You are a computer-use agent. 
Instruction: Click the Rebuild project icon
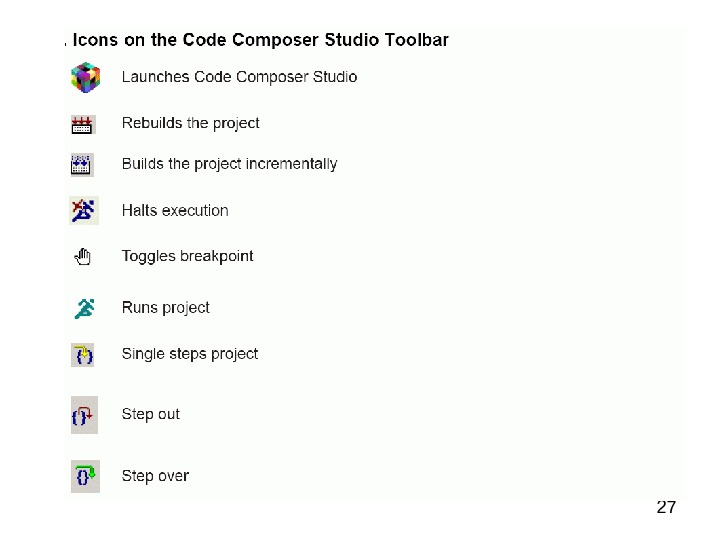click(83, 125)
